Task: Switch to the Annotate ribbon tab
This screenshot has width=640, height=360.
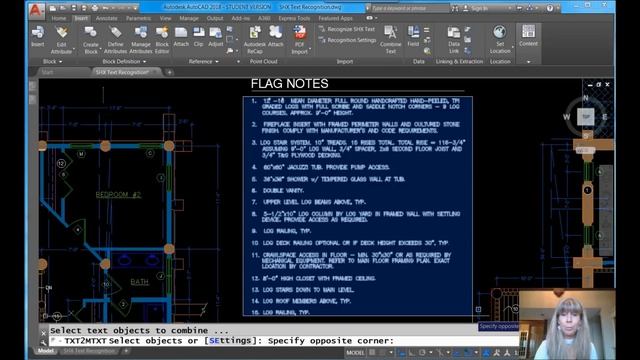Action: coord(107,18)
